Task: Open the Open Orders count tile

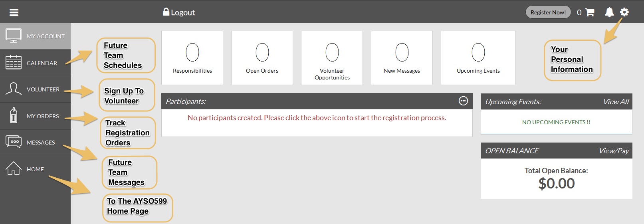Action: (262, 57)
